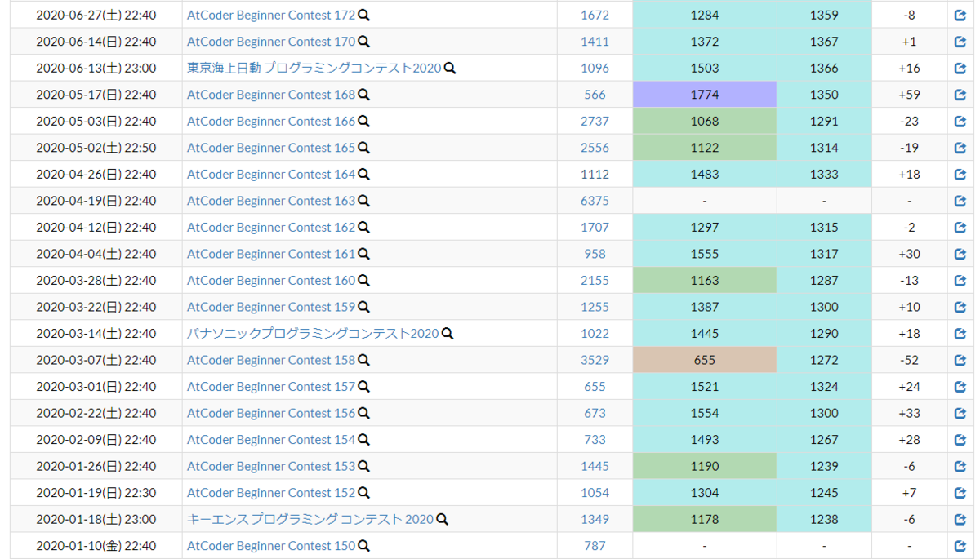The image size is (980, 559).
Task: Click share icon for AtCoder Beginner Contest 172 row
Action: (960, 15)
